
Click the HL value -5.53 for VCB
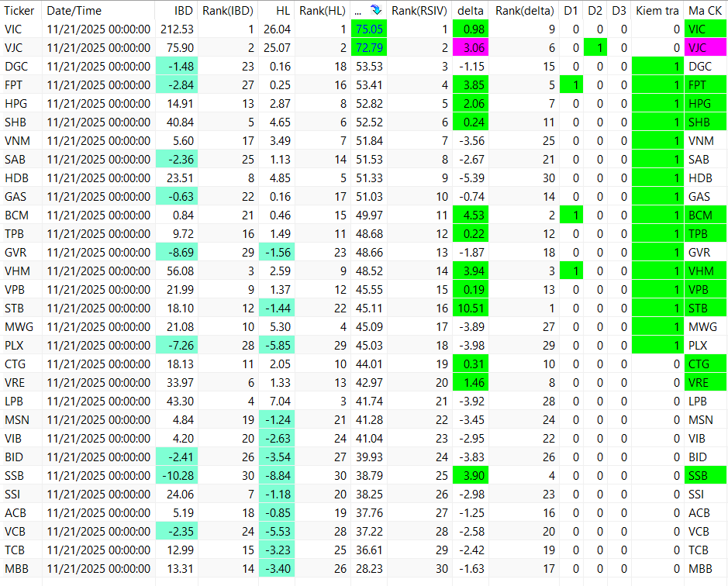[276, 531]
